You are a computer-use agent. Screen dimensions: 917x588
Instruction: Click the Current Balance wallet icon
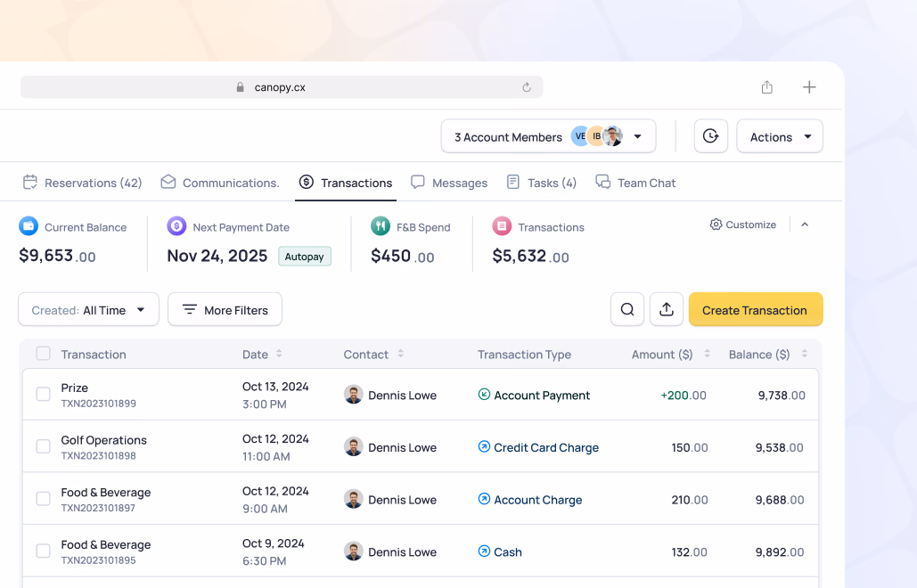[x=29, y=225]
